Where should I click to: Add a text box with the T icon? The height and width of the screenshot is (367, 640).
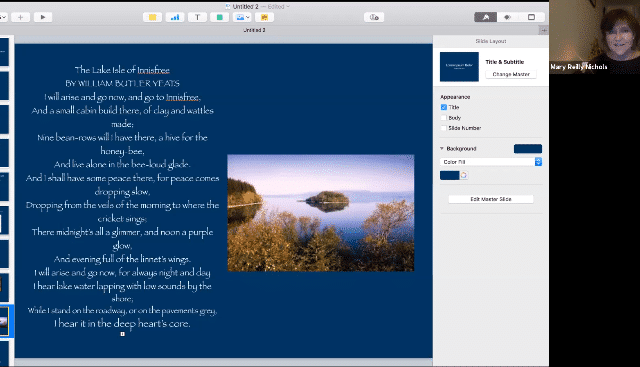(197, 17)
